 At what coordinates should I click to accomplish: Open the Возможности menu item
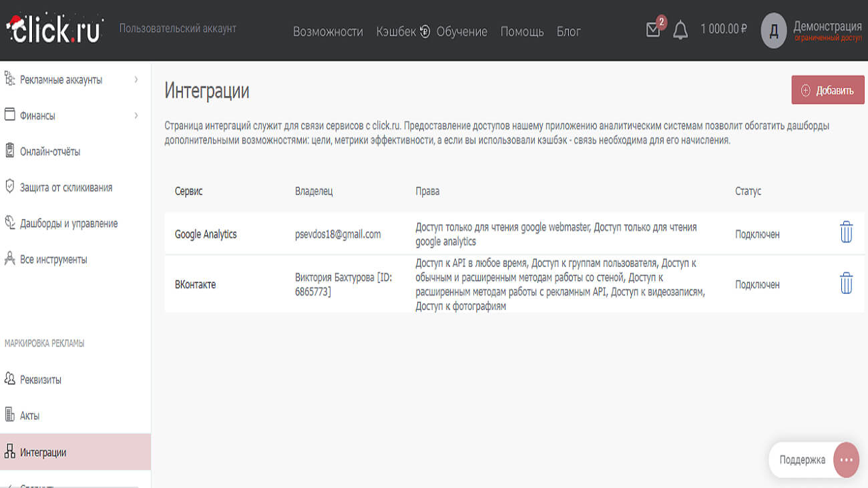pos(328,31)
